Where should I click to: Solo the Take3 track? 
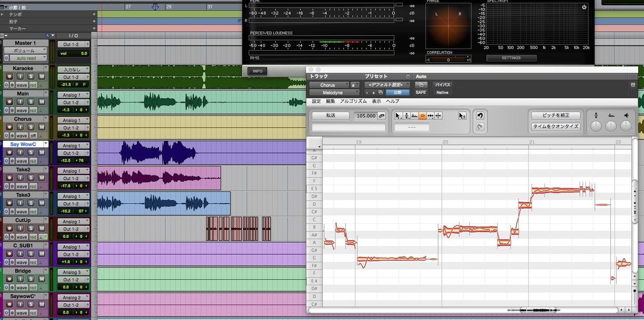click(x=31, y=203)
